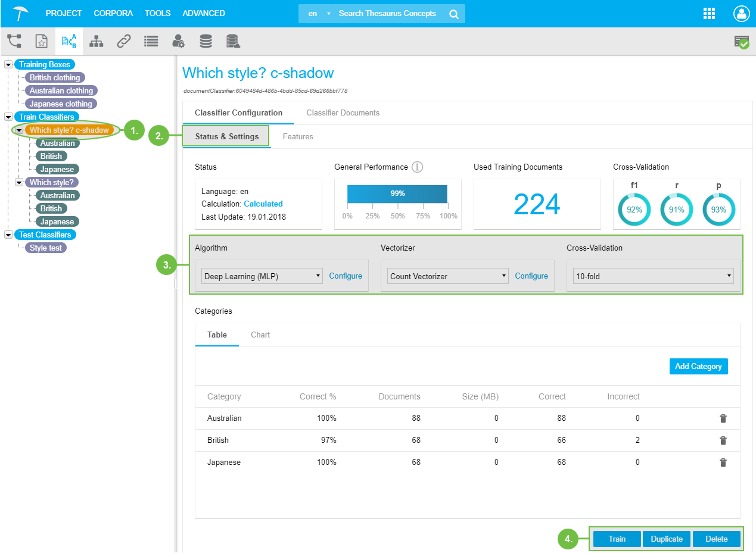Collapse the Training Boxes tree node
The image size is (756, 553).
point(9,64)
